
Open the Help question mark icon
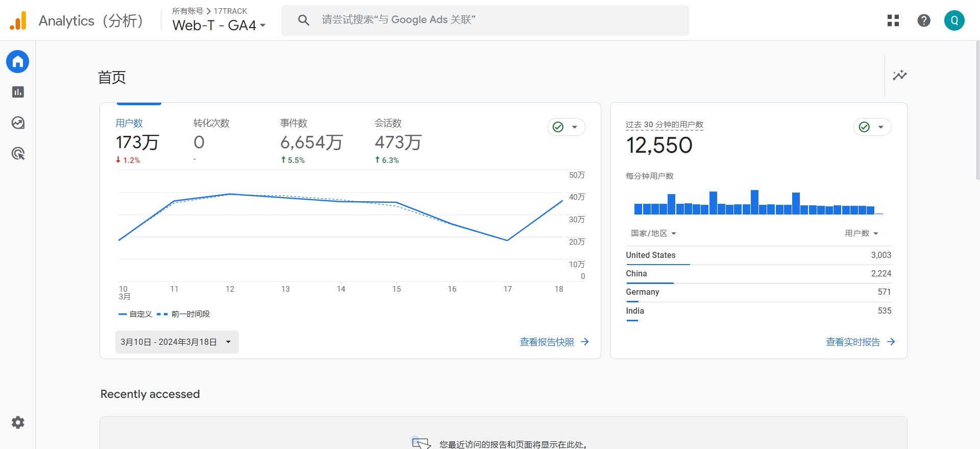[924, 20]
